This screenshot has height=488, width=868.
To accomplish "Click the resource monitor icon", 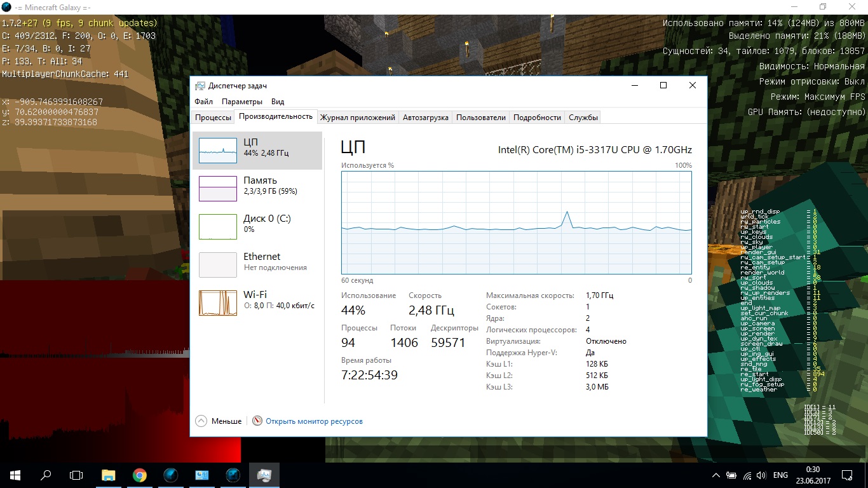I will 257,421.
